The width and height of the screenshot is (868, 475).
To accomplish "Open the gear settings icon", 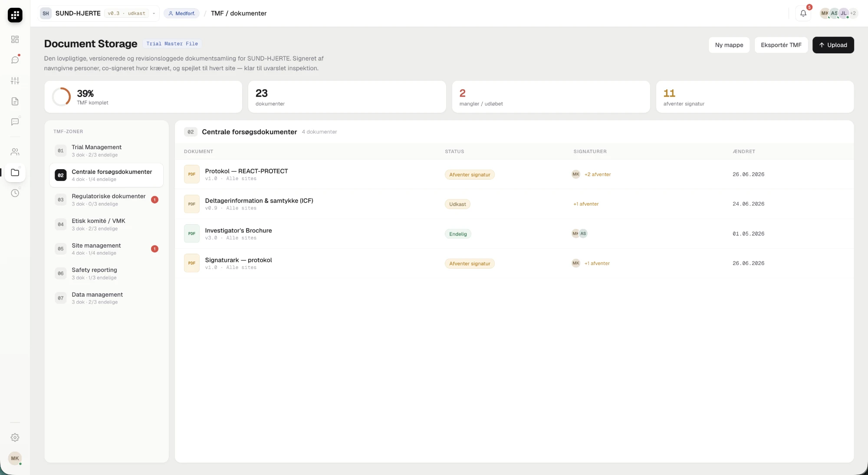I will 15,437.
